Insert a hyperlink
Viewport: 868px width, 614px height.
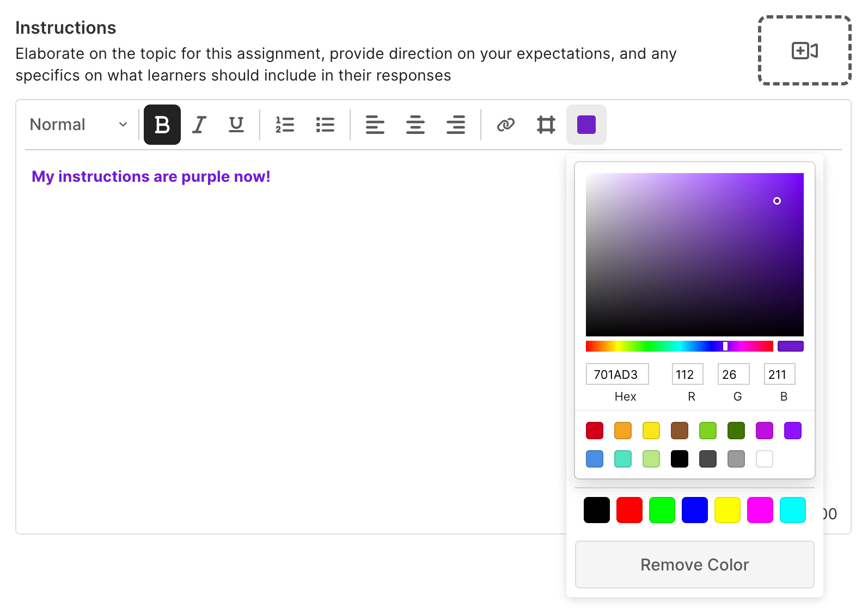(x=506, y=125)
